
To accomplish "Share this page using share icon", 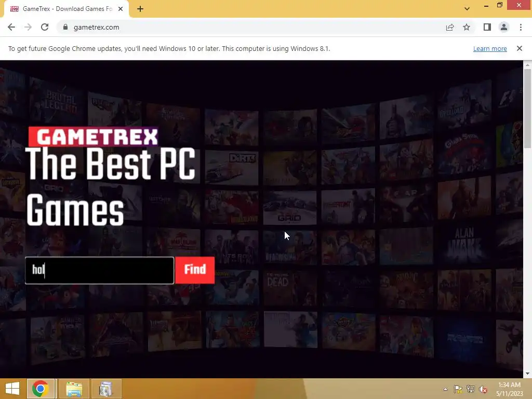I will [x=450, y=27].
